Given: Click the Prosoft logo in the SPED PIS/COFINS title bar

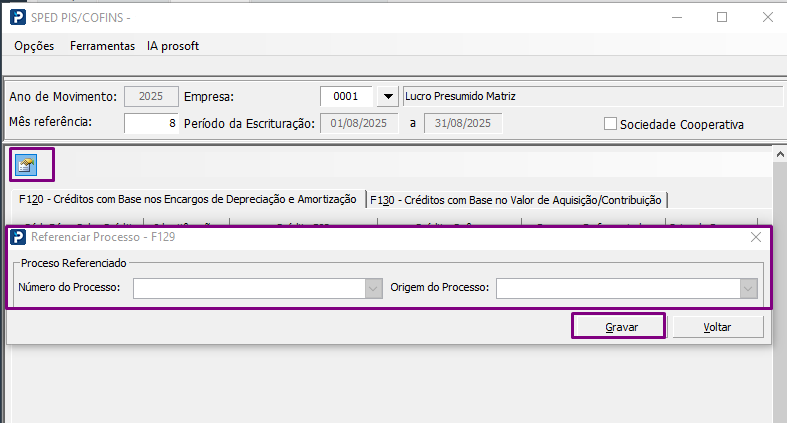Looking at the screenshot, I should pyautogui.click(x=18, y=17).
